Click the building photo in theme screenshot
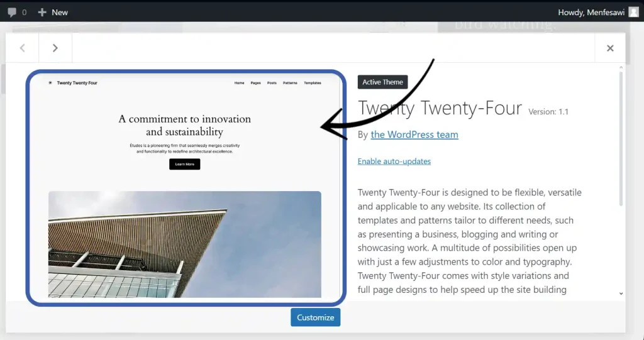The width and height of the screenshot is (644, 340). [184, 244]
